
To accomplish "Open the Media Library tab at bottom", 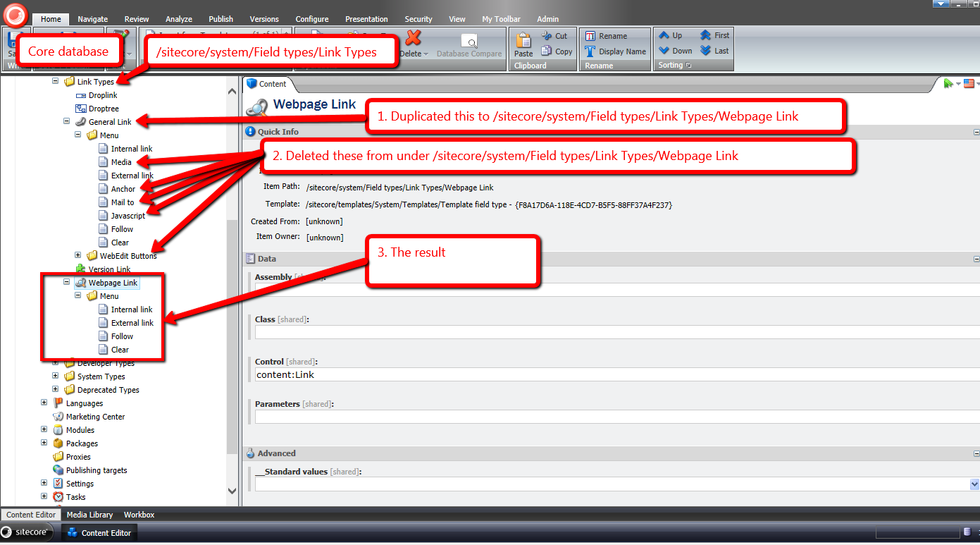I will (89, 515).
